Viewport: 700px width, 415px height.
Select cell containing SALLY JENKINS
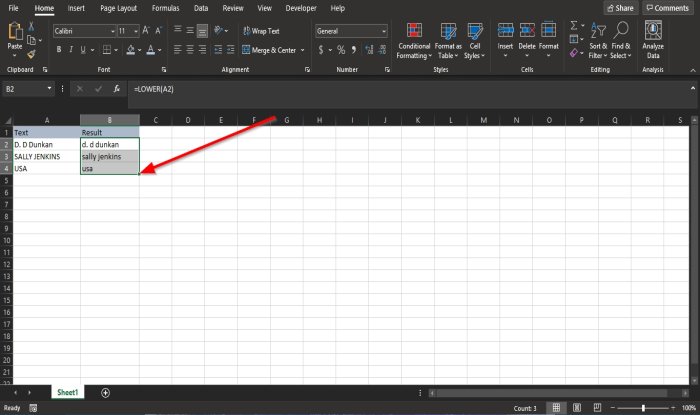(x=46, y=157)
